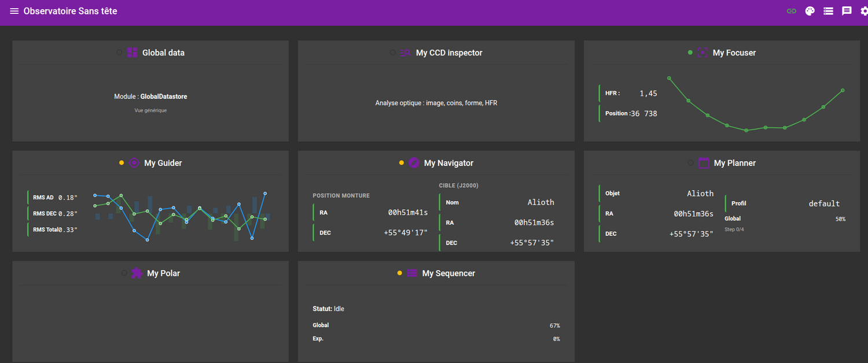The width and height of the screenshot is (868, 363).
Task: Click the Alioth target name in Navigator
Action: 540,202
